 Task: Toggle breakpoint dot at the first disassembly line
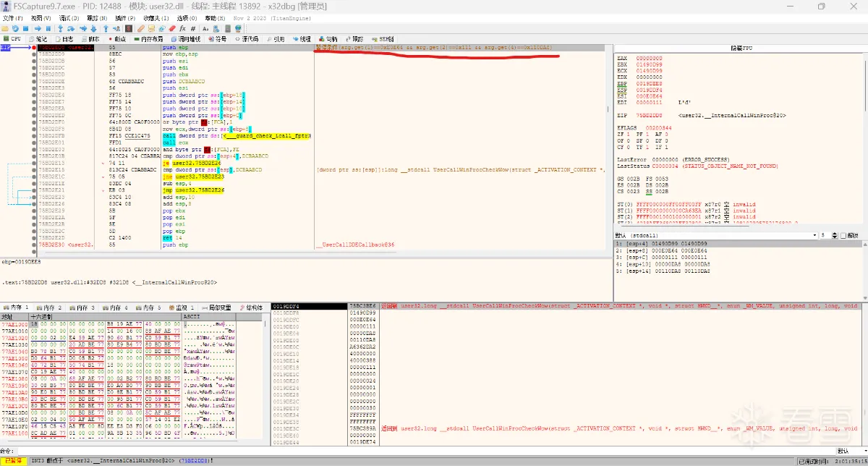pyautogui.click(x=34, y=47)
